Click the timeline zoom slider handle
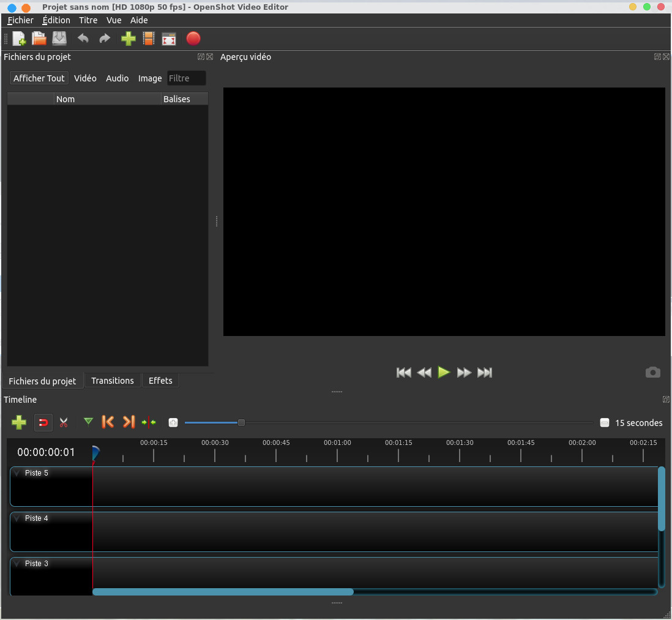This screenshot has width=672, height=620. [241, 422]
